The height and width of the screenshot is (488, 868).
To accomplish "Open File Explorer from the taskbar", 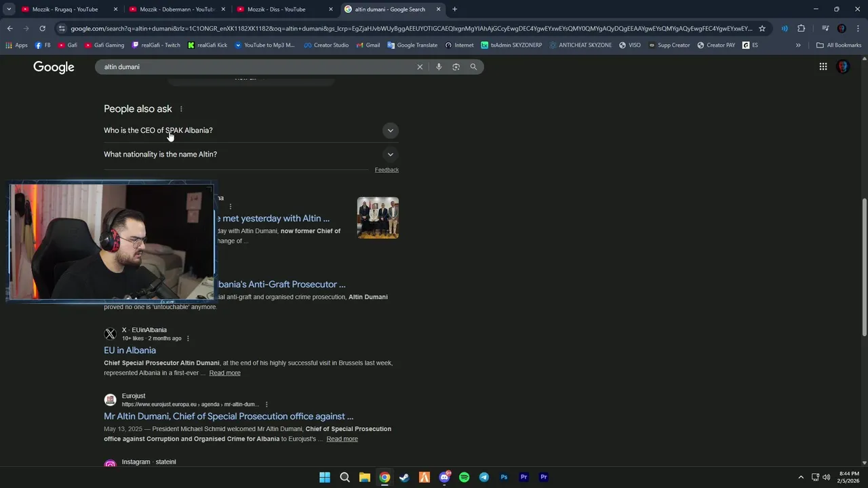I will (x=364, y=477).
